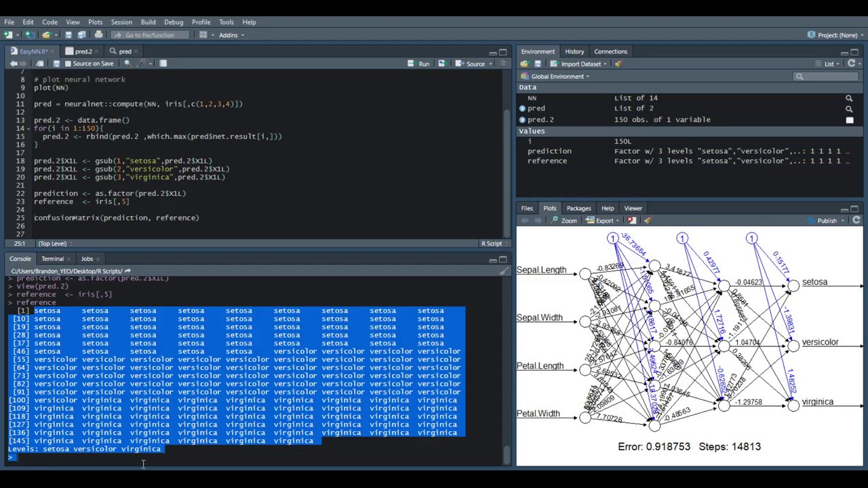Show in new window icon in editor toolbar
This screenshot has width=868, height=488.
(x=40, y=64)
